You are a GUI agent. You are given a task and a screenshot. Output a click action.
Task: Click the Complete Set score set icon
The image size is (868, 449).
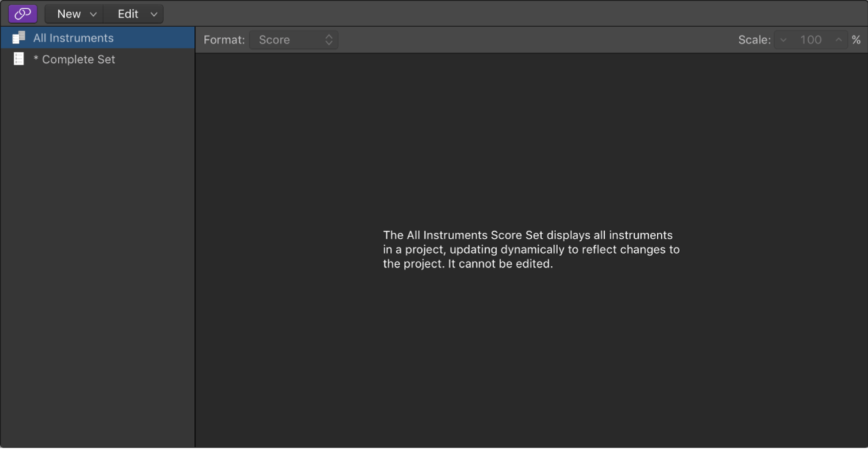coord(19,59)
